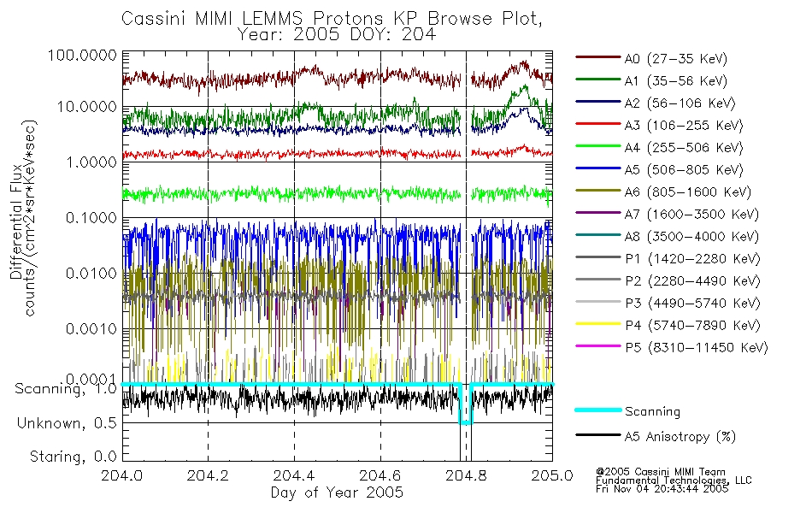Click the teal A8 legend line
Viewport: 812px width, 513px height.
(597, 235)
